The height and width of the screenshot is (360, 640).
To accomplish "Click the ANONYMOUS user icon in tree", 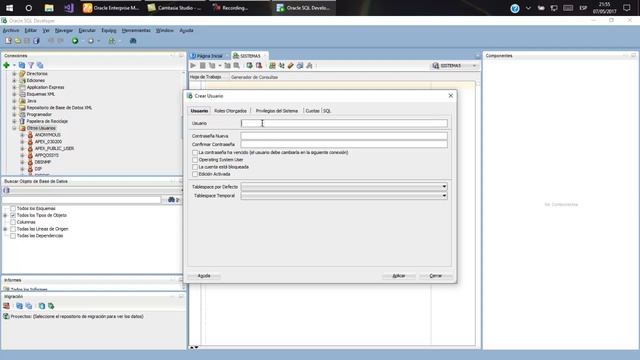I will tap(30, 135).
